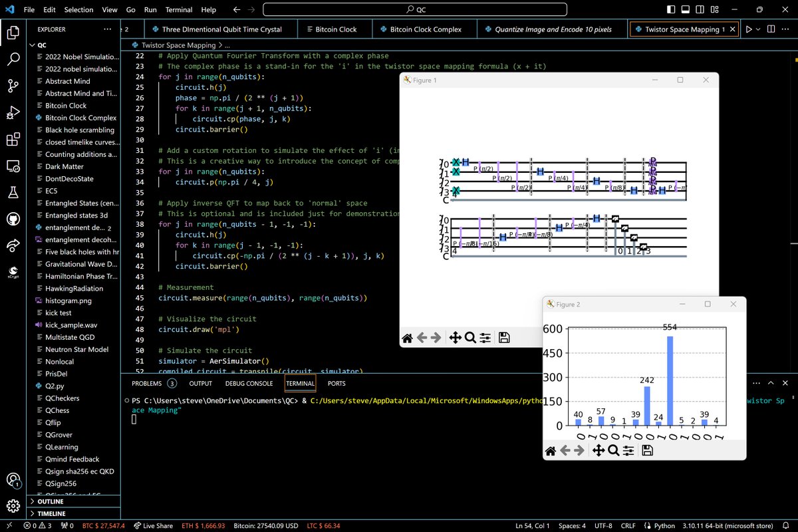Image resolution: width=798 pixels, height=532 pixels.
Task: Open the Search view in activity bar
Action: [13, 59]
